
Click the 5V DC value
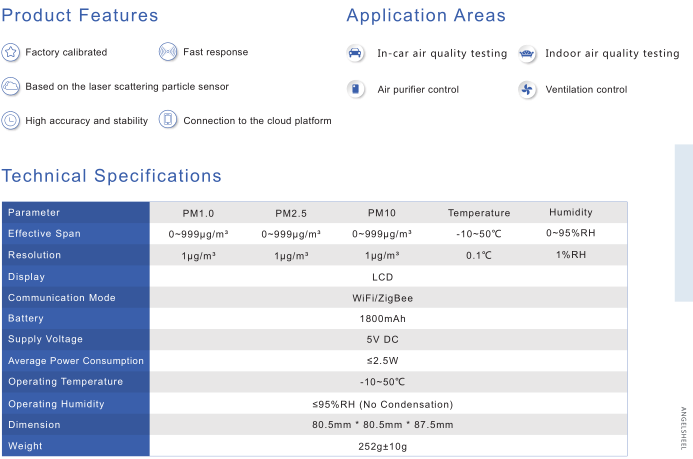point(383,340)
